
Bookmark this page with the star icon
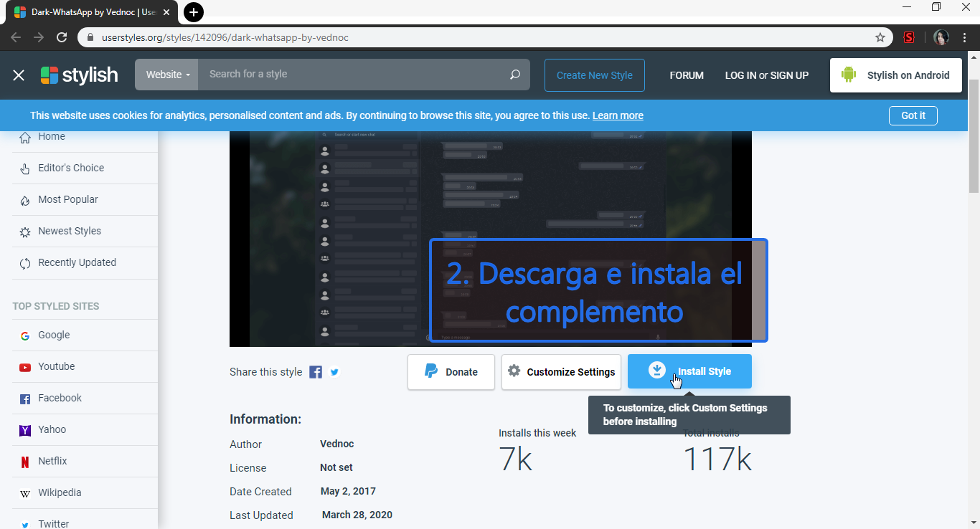(880, 37)
